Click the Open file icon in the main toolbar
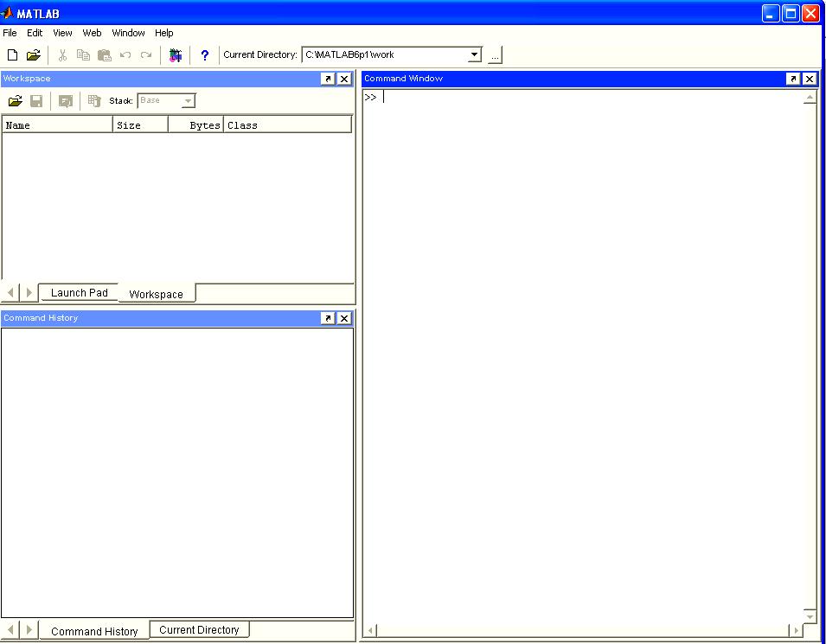The image size is (826, 644). tap(33, 54)
